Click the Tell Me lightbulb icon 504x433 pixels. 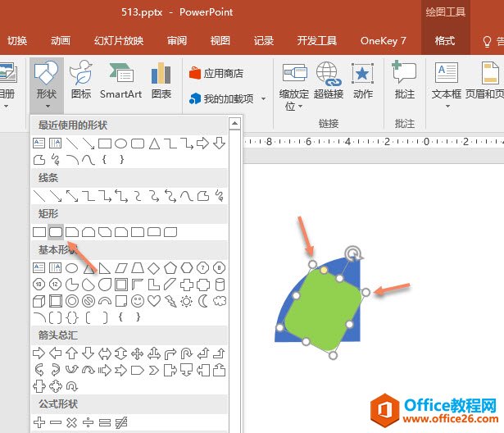[487, 41]
